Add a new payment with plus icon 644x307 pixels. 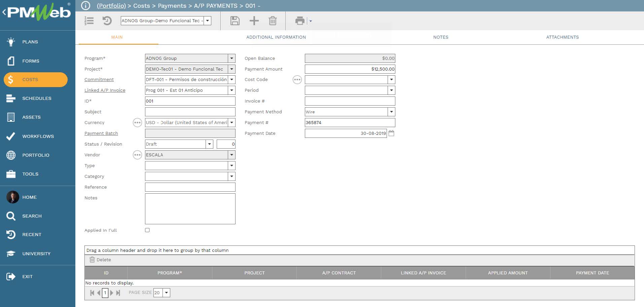(x=254, y=21)
